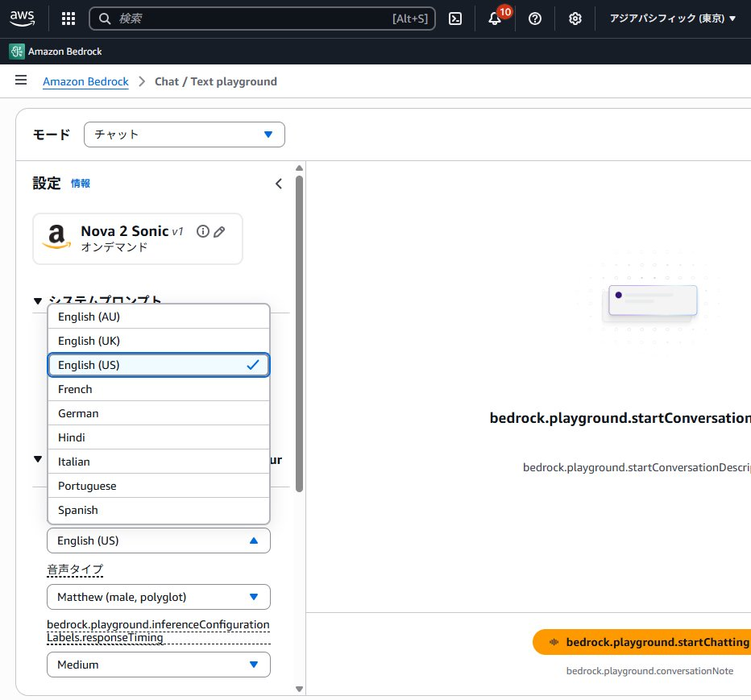751x700 pixels.
Task: Collapse the second settings section triangle
Action: click(38, 459)
